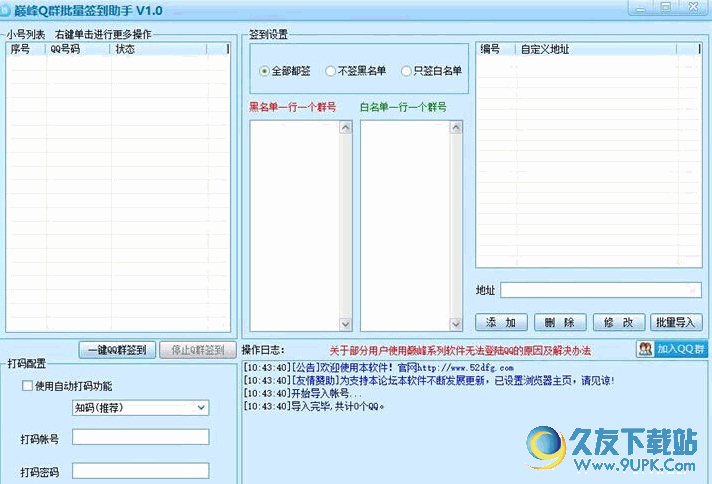
Task: Click inside the 白名单 text area
Action: 405,226
